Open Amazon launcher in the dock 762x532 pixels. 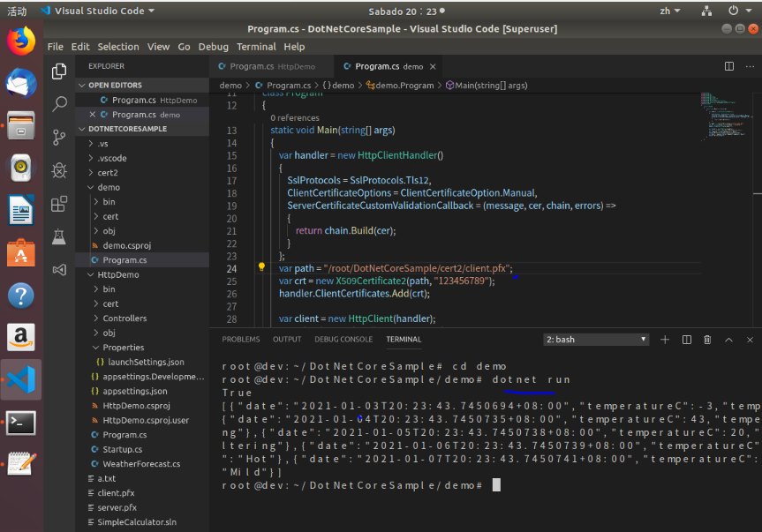pos(21,337)
